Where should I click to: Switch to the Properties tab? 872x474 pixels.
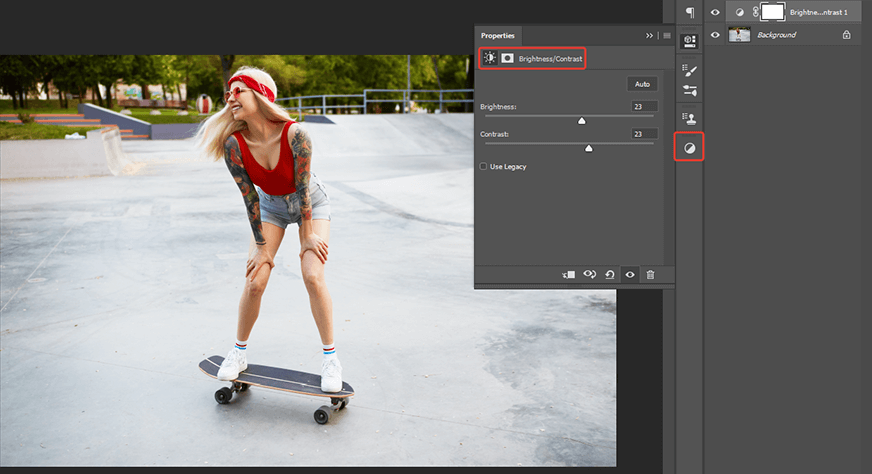tap(497, 36)
